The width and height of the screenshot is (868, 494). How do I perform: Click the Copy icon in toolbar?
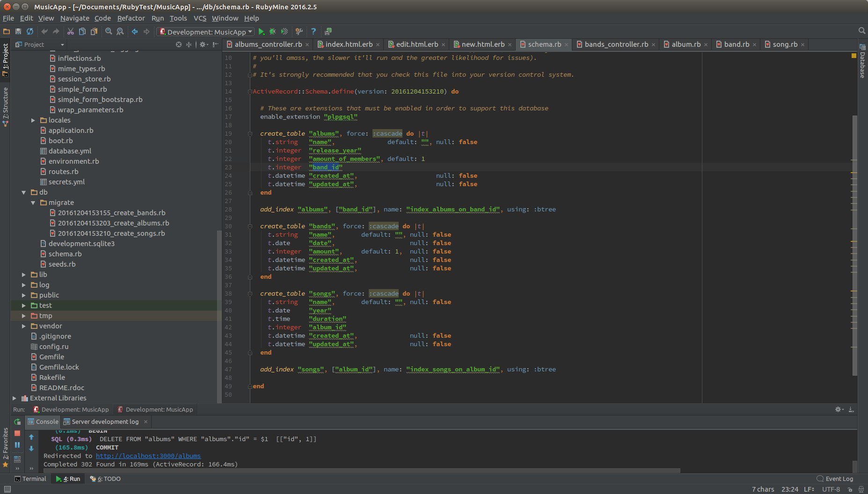[82, 31]
